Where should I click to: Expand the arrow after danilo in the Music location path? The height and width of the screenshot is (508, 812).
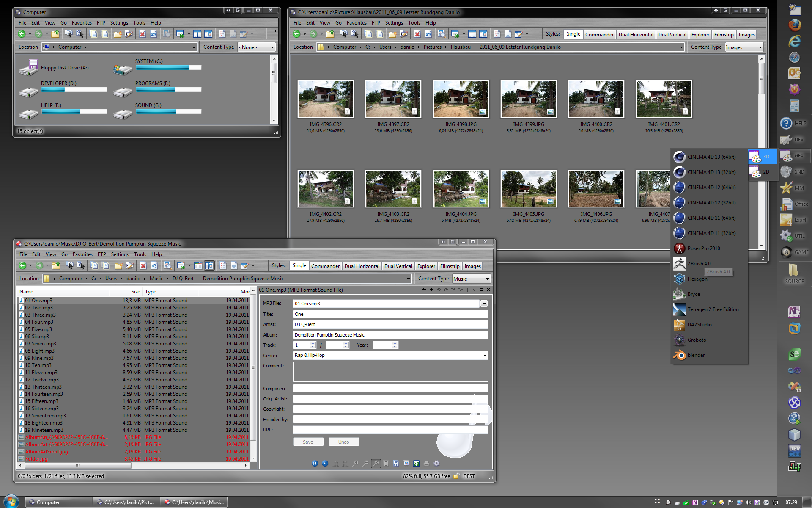(x=145, y=279)
